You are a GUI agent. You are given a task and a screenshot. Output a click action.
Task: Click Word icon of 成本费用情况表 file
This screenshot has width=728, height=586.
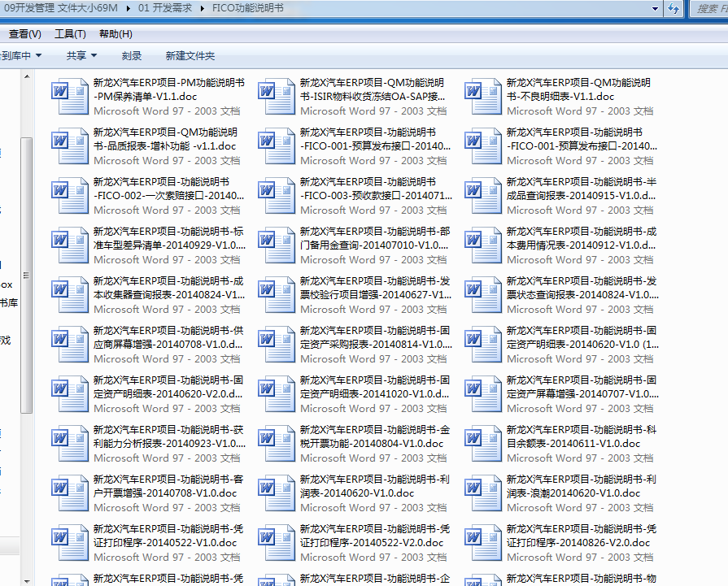(483, 245)
